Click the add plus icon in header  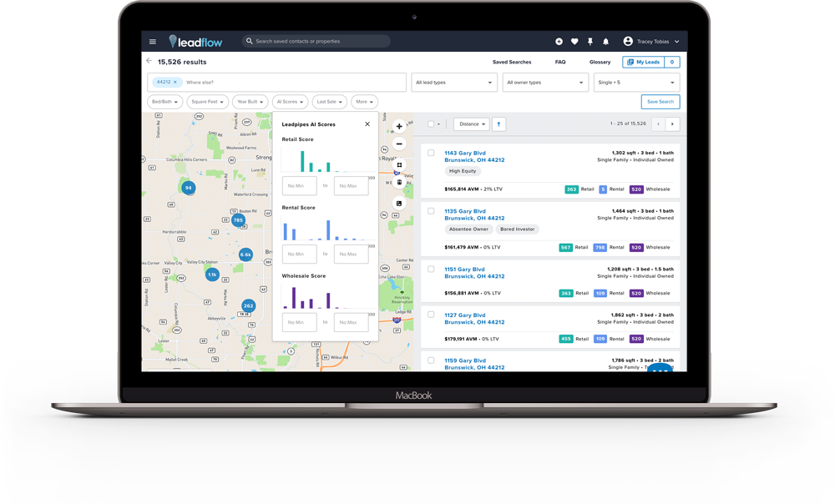point(559,42)
